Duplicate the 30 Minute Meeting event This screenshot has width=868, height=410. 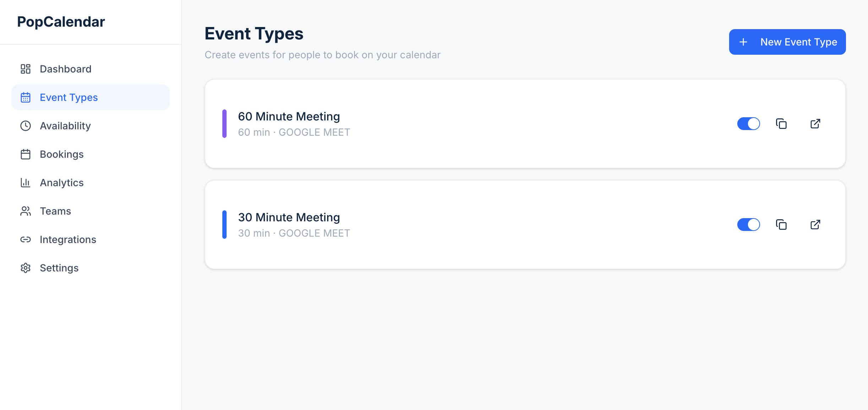pyautogui.click(x=781, y=225)
